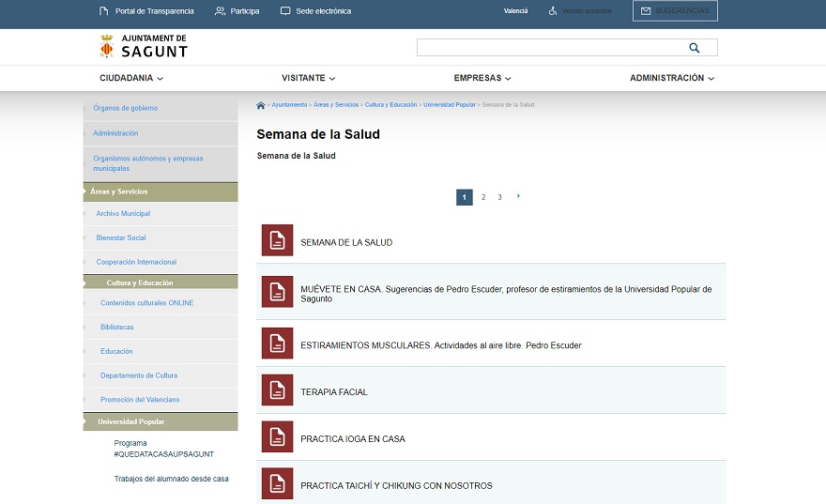The height and width of the screenshot is (504, 826).
Task: Open the ESTIRAMIENTOS MUSCULARES document icon
Action: click(277, 344)
